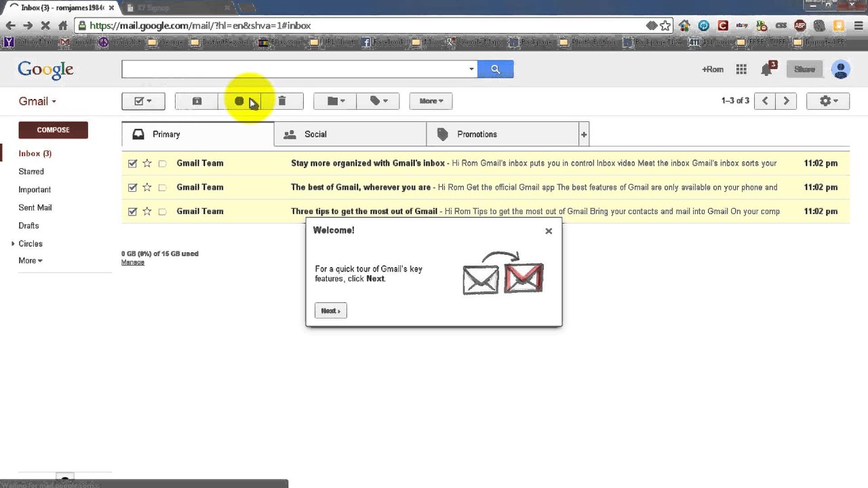Uncheck the 'Three tips' email checkbox
Image resolution: width=868 pixels, height=488 pixels.
132,211
